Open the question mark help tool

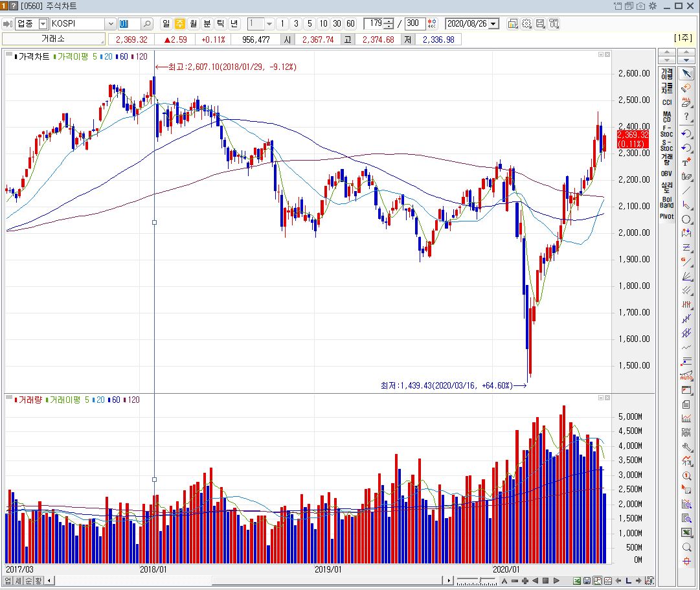pos(686,117)
